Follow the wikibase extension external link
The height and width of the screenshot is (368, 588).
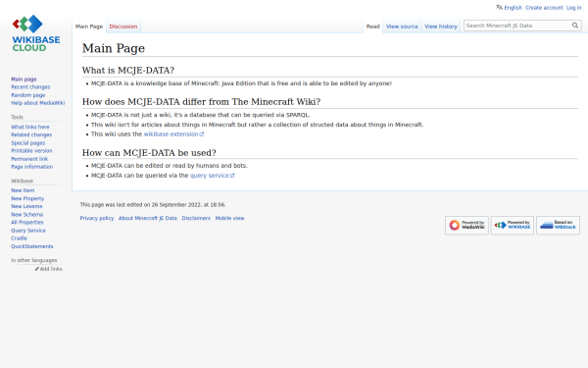[x=173, y=134]
